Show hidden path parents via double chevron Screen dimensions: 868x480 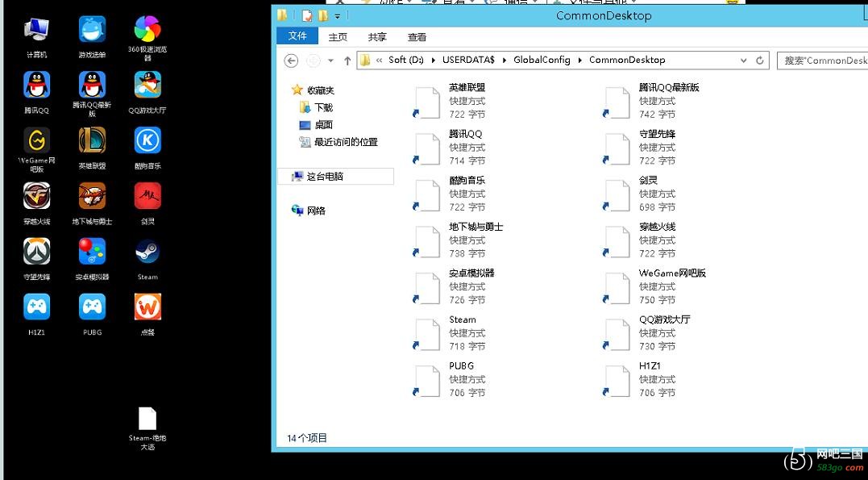click(380, 60)
